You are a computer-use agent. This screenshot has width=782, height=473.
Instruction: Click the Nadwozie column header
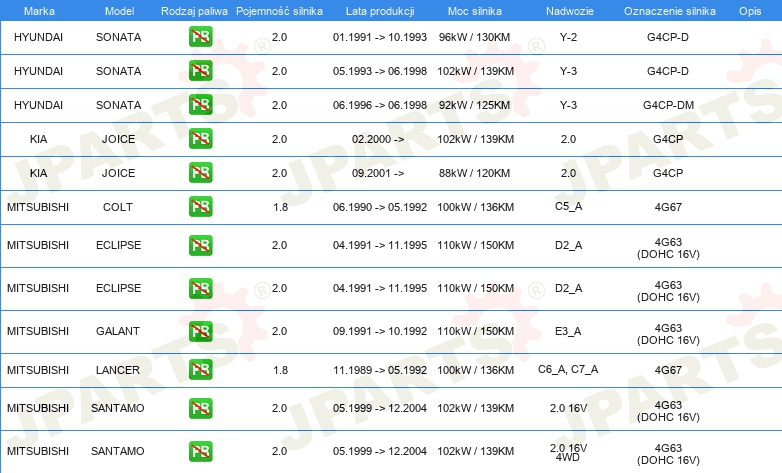pyautogui.click(x=570, y=11)
